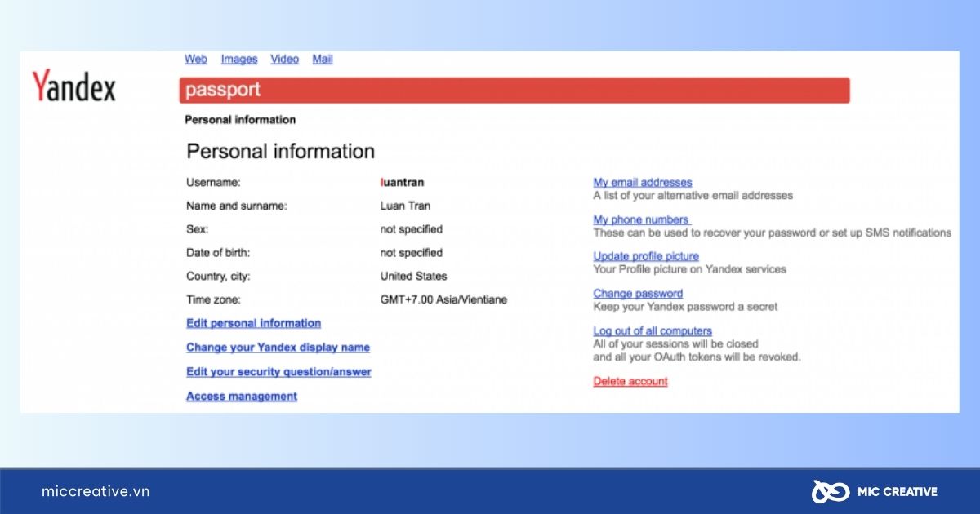Select the name value Luan Tran
This screenshot has width=980, height=514.
405,206
